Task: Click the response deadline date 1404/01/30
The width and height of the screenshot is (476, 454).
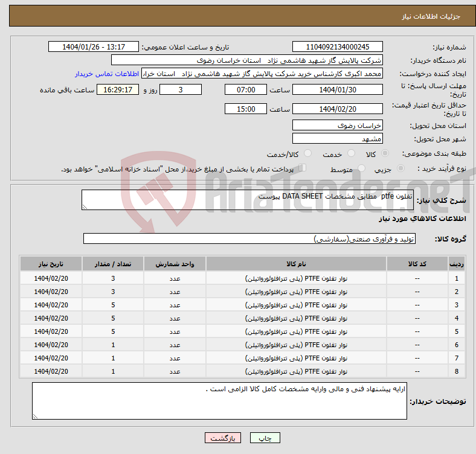Action: tap(337, 89)
